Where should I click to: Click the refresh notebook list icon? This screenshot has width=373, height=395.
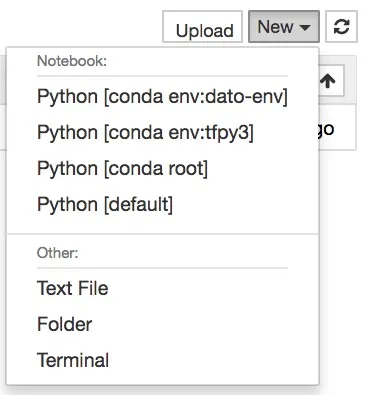341,27
